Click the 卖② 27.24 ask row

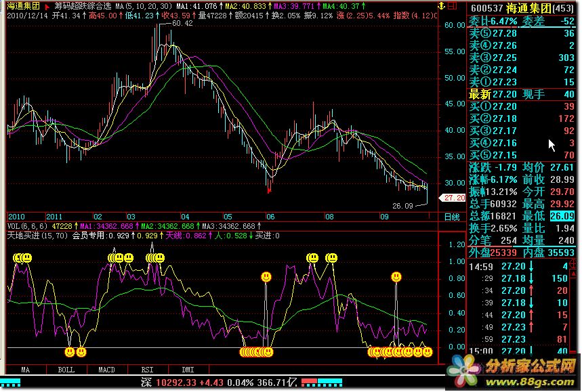tap(522, 70)
